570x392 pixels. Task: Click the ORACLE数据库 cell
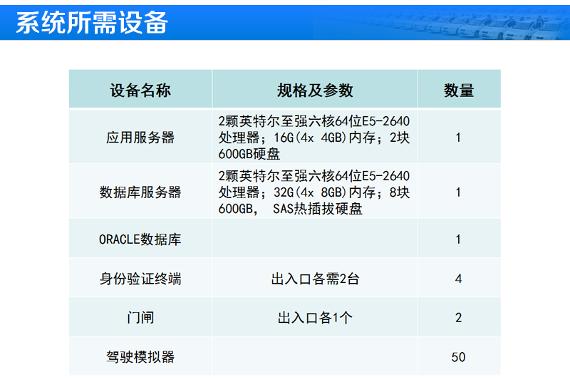(x=140, y=239)
